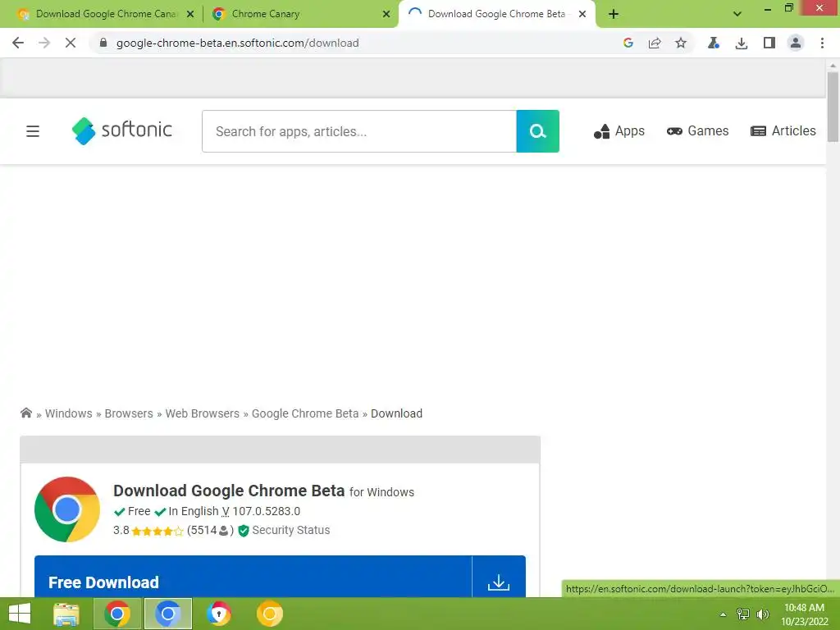
Task: Go to the Windows breadcrumb
Action: (x=69, y=413)
